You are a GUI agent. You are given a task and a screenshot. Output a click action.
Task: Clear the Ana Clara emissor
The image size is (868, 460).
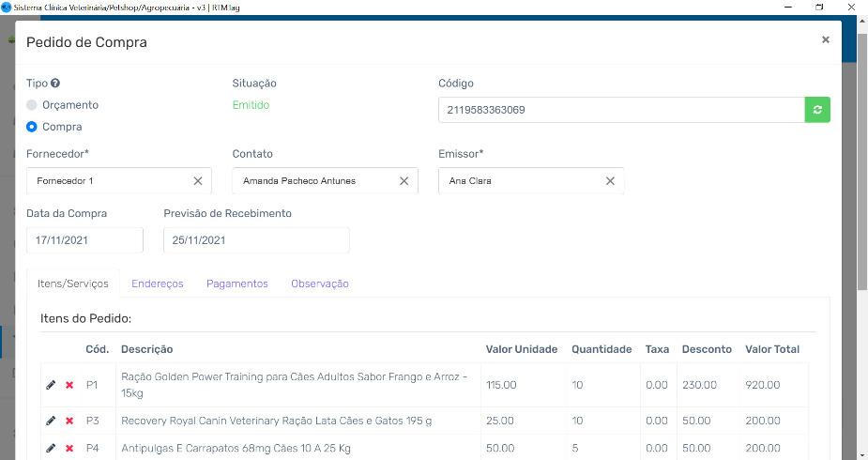pos(610,181)
